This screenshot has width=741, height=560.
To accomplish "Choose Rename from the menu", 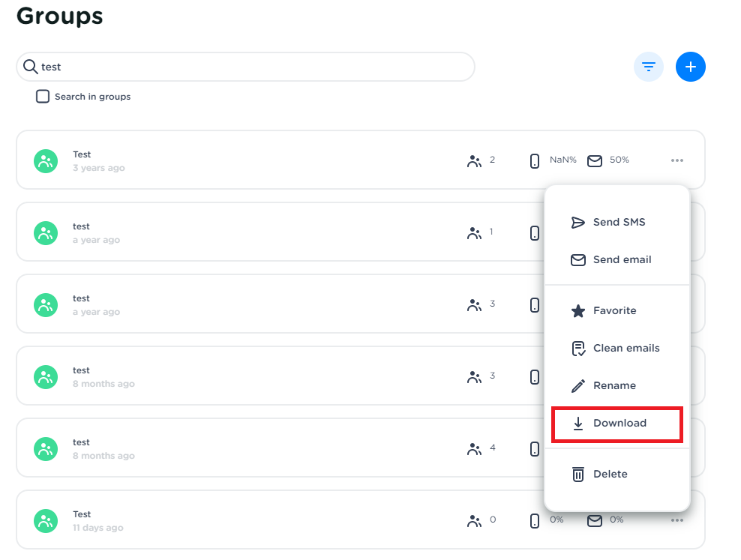I will (614, 385).
